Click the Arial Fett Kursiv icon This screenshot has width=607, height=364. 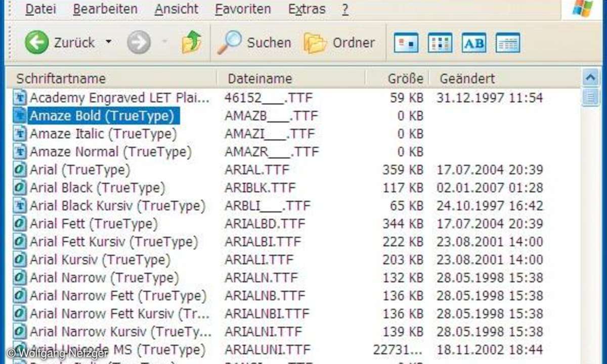[x=20, y=241]
